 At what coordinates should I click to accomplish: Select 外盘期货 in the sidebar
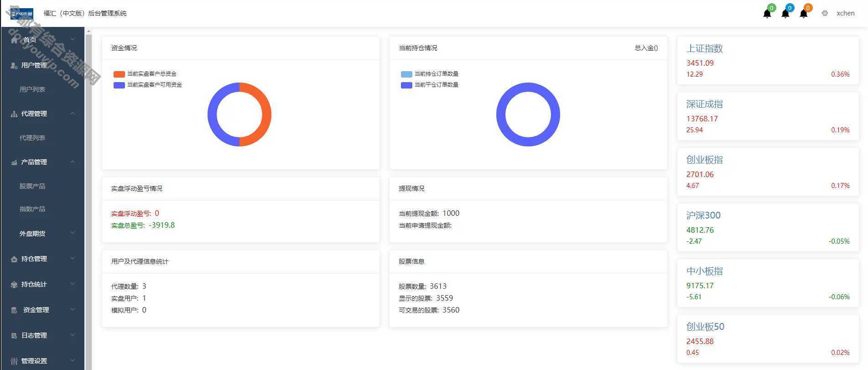(32, 234)
